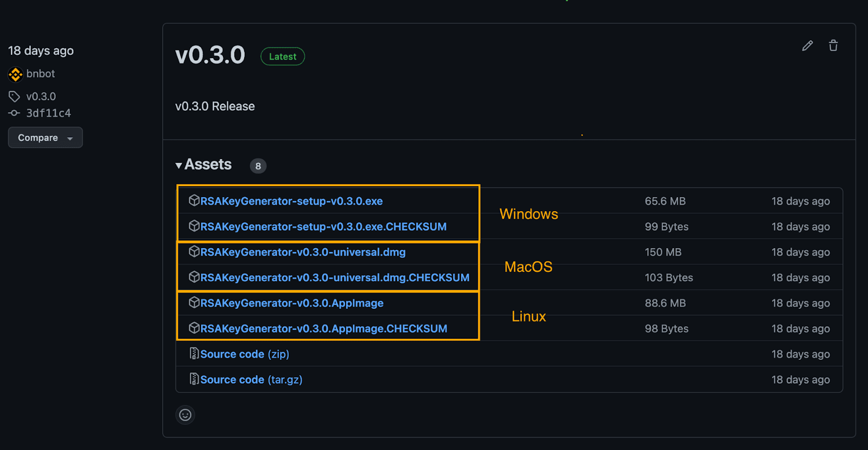Click the bnbot avatar icon
The image size is (868, 450).
[15, 74]
